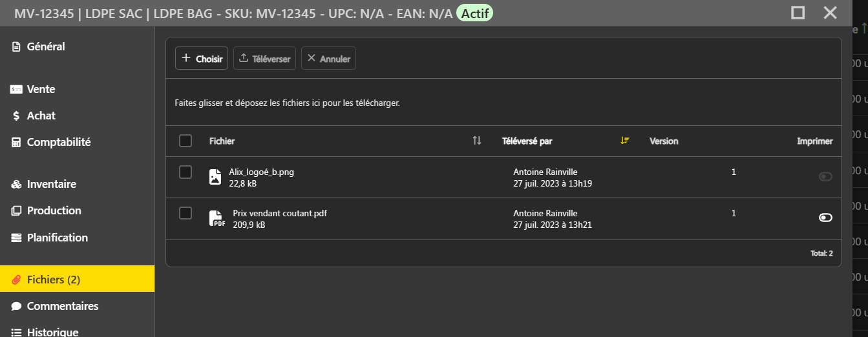Check the Alix_logoé_b.png row checkbox
This screenshot has width=868, height=337.
pos(185,172)
